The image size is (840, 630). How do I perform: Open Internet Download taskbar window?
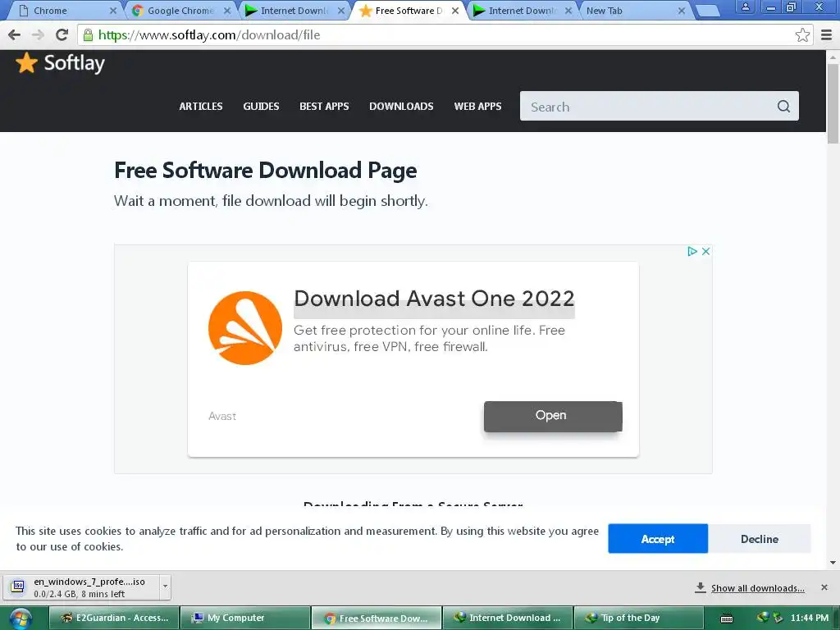507,618
